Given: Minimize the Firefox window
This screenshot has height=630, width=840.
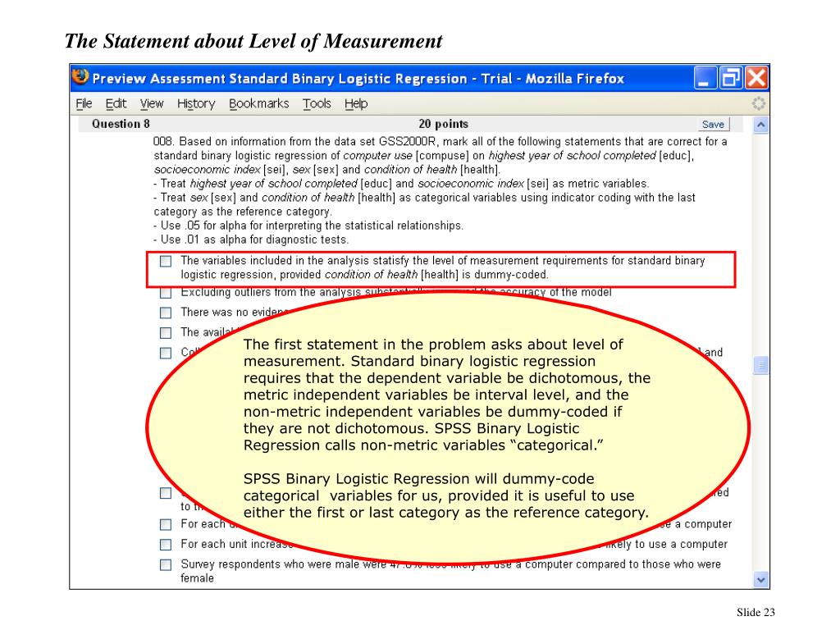Looking at the screenshot, I should (x=705, y=78).
